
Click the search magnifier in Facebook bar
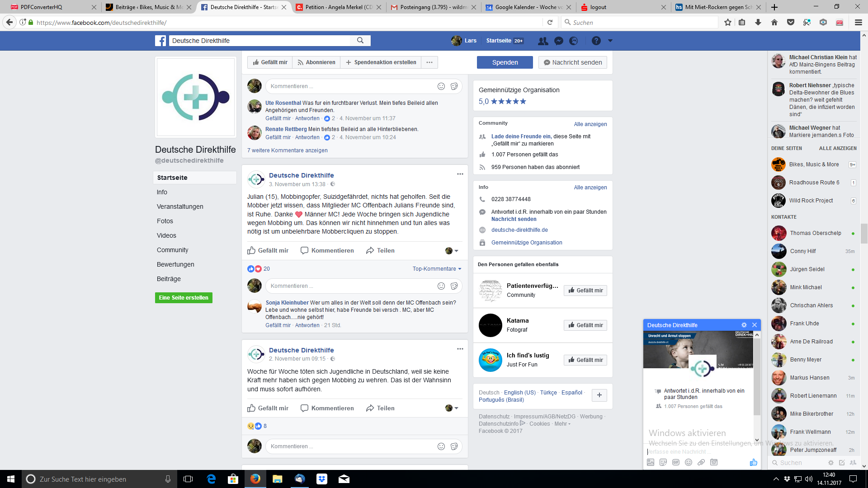click(360, 41)
